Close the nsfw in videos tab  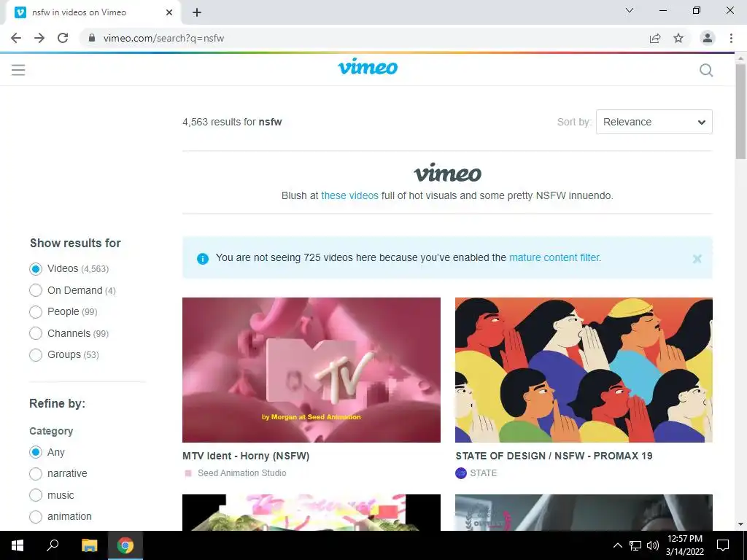pyautogui.click(x=169, y=12)
